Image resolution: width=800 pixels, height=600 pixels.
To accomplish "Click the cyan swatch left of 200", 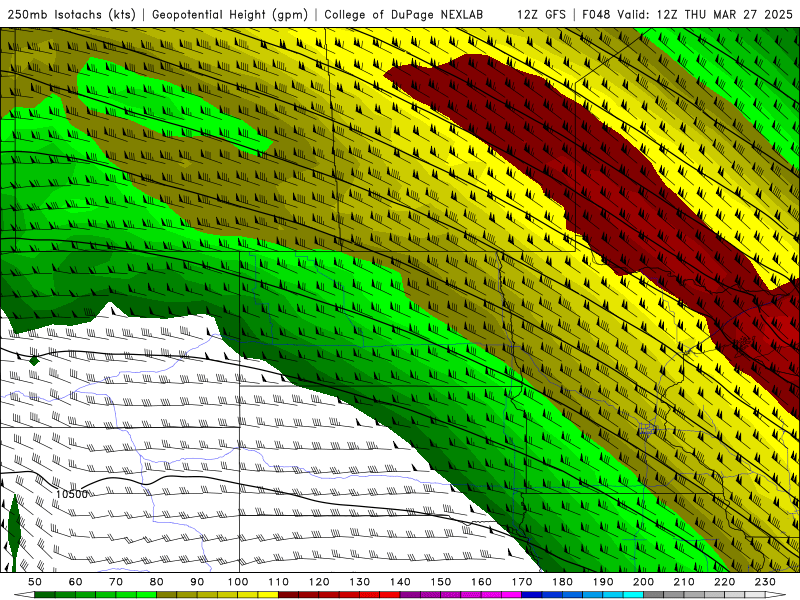I will pos(633,595).
